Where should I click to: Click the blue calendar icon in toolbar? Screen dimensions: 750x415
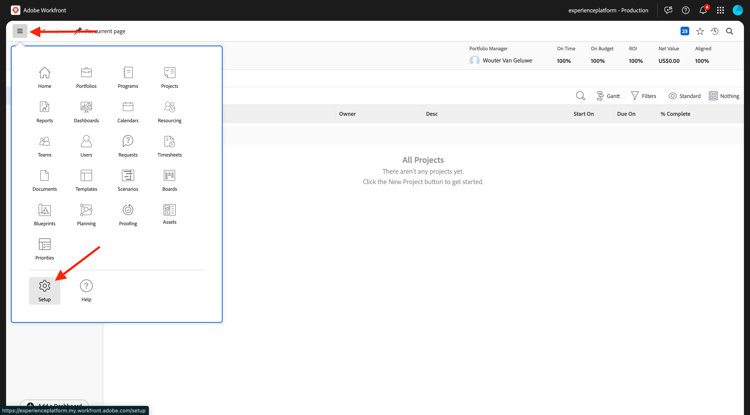click(684, 31)
